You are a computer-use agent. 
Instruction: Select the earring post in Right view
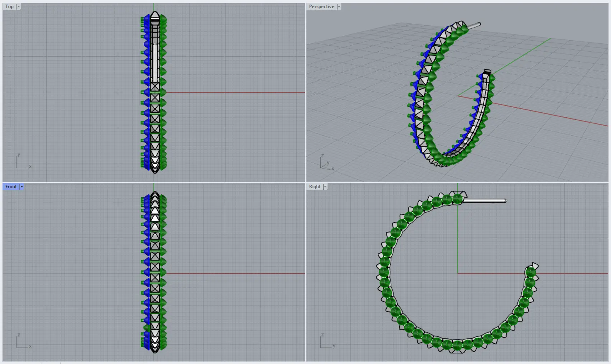486,200
